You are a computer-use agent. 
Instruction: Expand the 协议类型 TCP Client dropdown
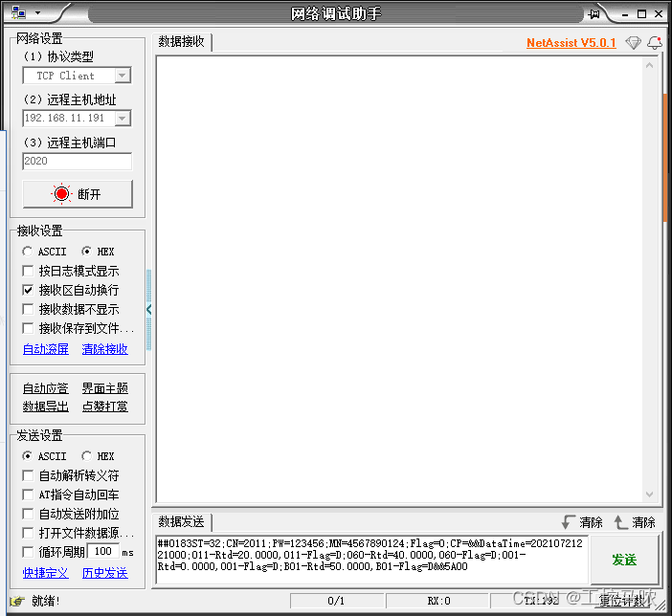click(x=123, y=76)
